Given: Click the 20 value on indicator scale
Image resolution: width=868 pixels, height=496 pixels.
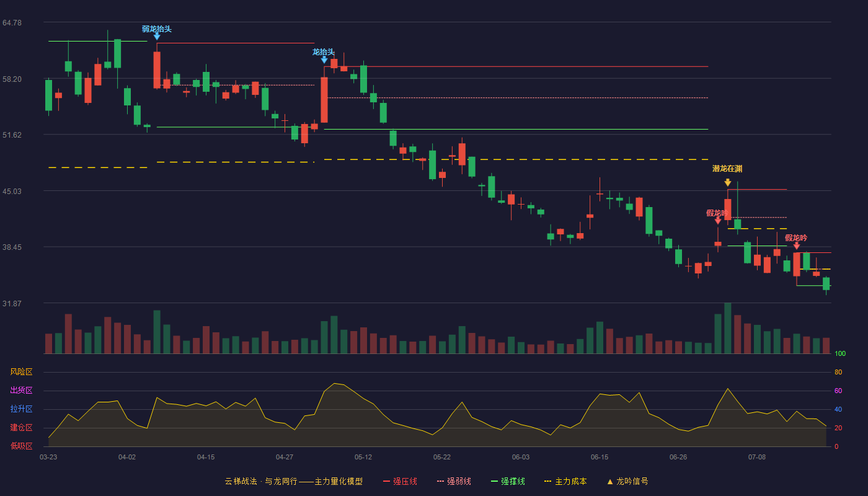Looking at the screenshot, I should click(x=838, y=428).
